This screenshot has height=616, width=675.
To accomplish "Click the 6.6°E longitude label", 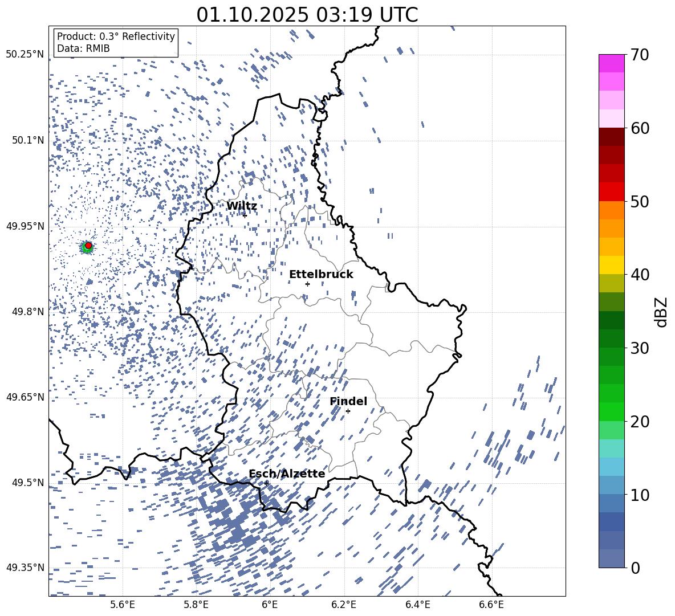I will click(x=491, y=605).
